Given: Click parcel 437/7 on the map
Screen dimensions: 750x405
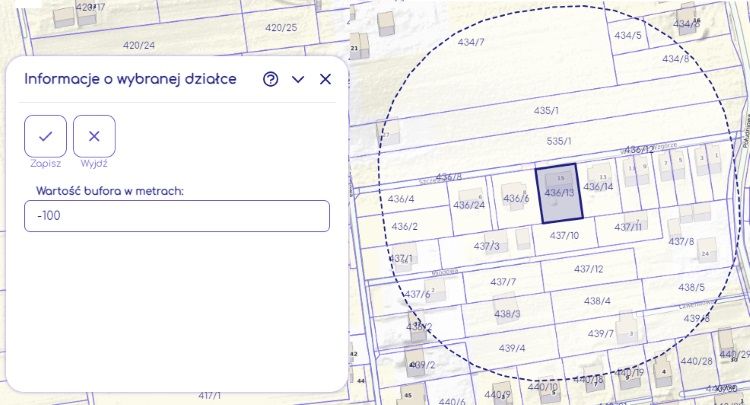Looking at the screenshot, I should point(502,282).
